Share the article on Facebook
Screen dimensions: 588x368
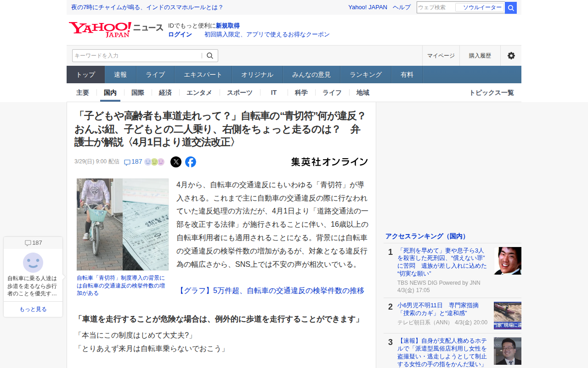pyautogui.click(x=191, y=162)
